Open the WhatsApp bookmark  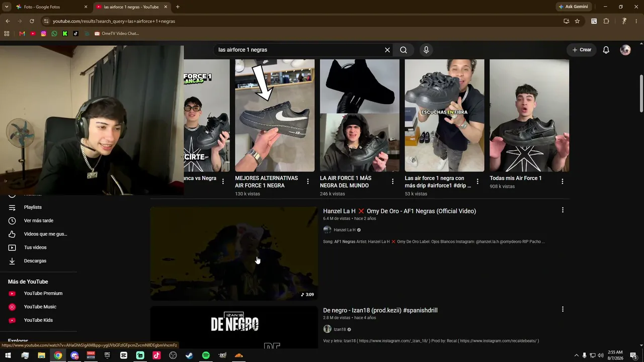tap(54, 34)
